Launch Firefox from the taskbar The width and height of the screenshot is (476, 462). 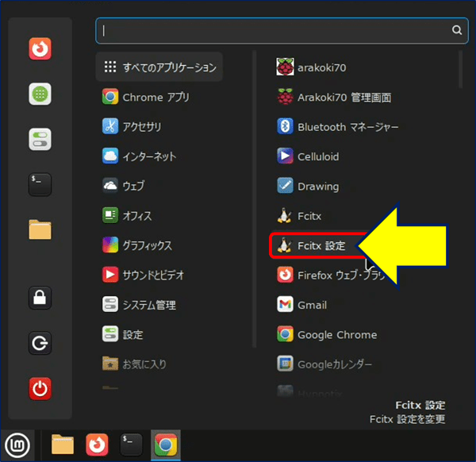click(x=97, y=445)
